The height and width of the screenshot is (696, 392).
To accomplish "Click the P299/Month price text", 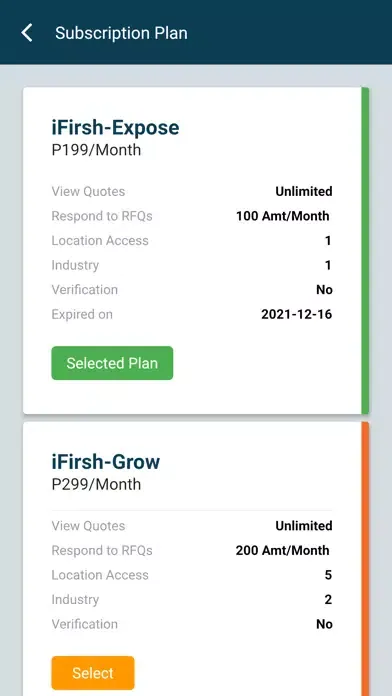I will pos(96,484).
